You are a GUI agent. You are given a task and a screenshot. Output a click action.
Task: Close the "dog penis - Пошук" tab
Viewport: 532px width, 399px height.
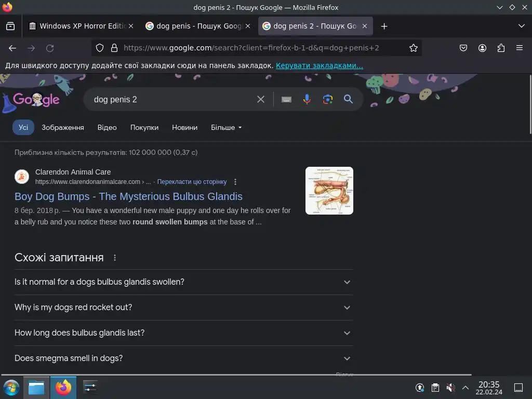(x=248, y=26)
